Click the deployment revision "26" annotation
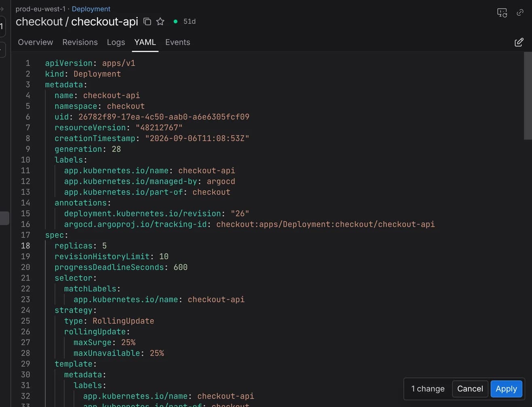Screen dimensions: 532x407 (x=240, y=214)
